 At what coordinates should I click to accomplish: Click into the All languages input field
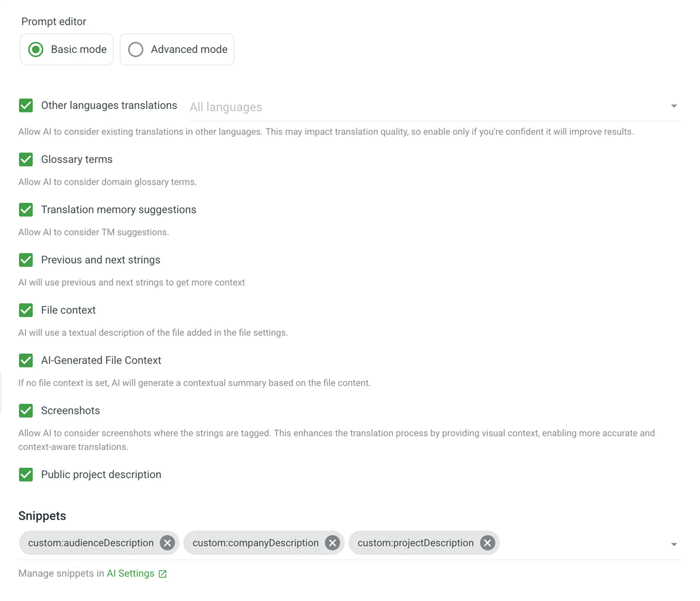(342, 107)
